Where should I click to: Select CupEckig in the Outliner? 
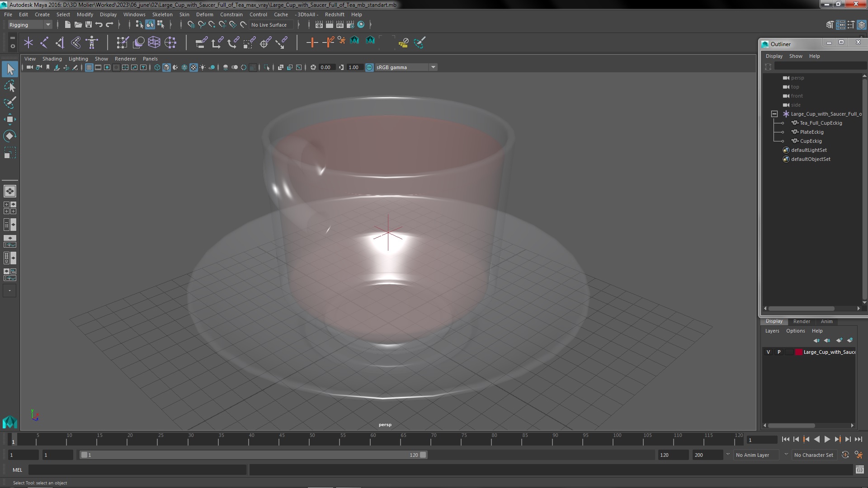[811, 141]
